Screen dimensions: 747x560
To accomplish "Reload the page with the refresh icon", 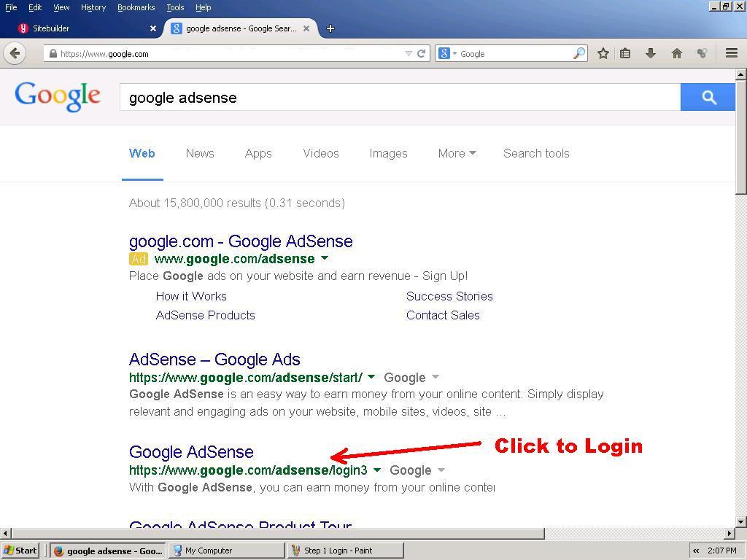I will coord(421,54).
